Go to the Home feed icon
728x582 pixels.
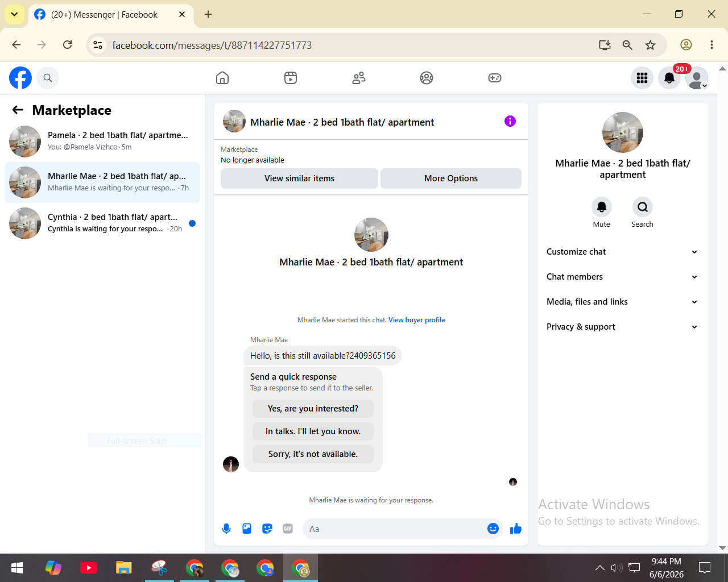click(222, 78)
